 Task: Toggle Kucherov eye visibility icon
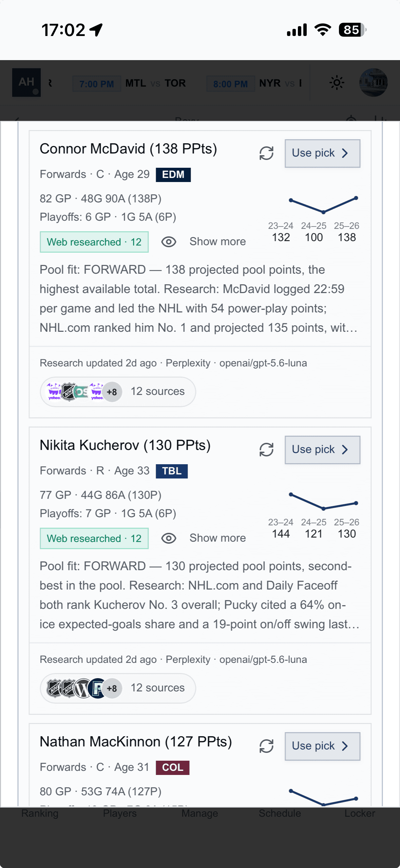[x=169, y=538]
